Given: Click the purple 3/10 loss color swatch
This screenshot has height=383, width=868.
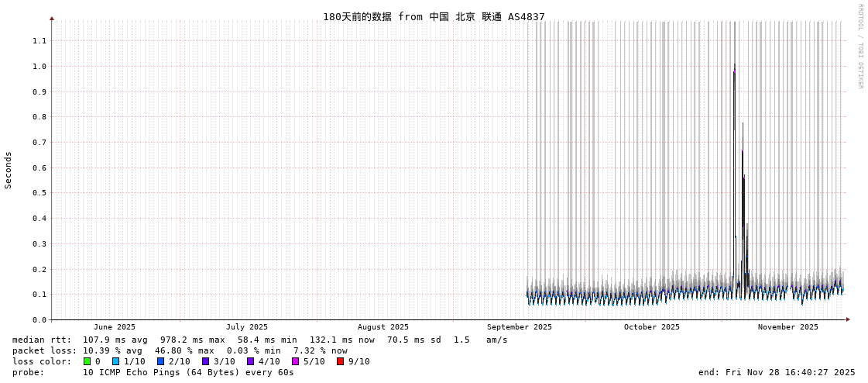Looking at the screenshot, I should [x=205, y=361].
